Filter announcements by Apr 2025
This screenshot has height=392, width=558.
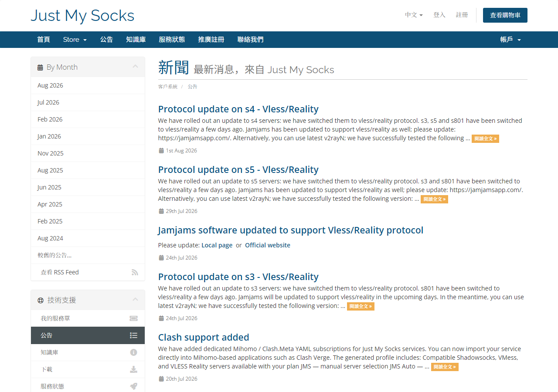coord(88,204)
